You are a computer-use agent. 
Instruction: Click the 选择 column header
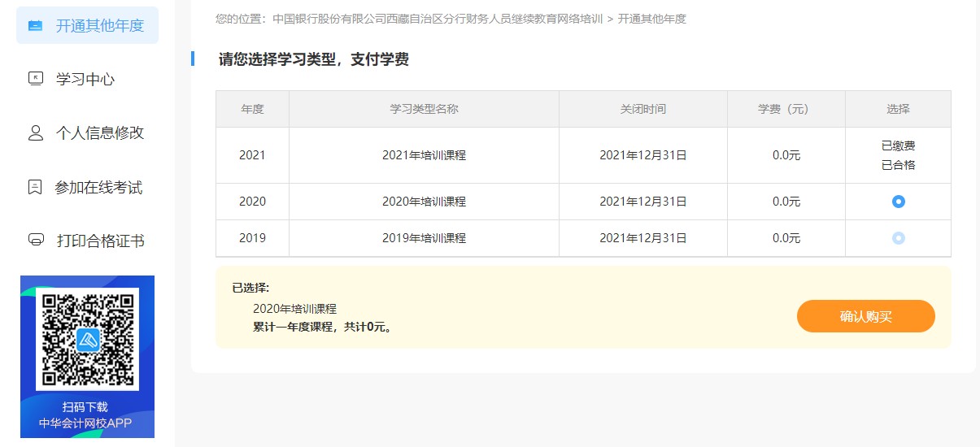[898, 109]
